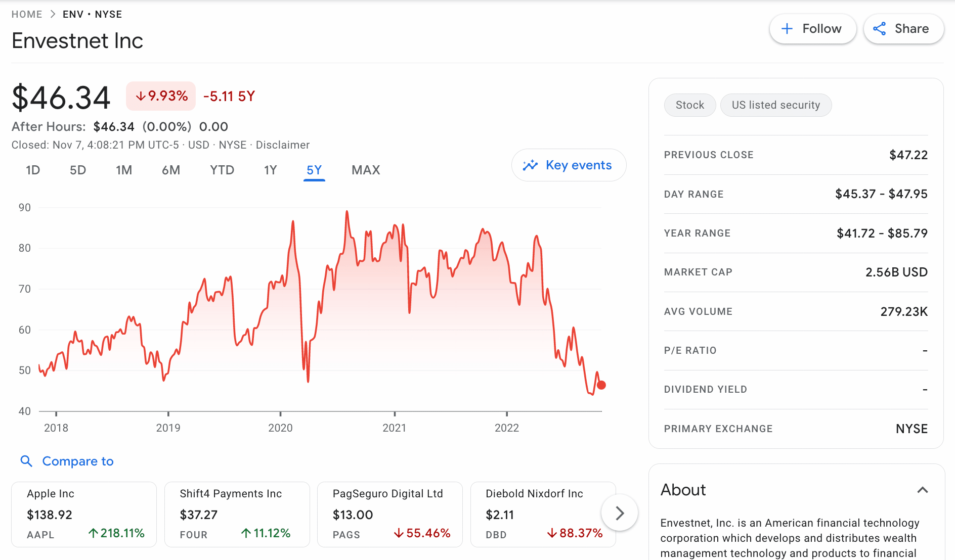
Task: Expand the latest red price point marker
Action: click(601, 385)
